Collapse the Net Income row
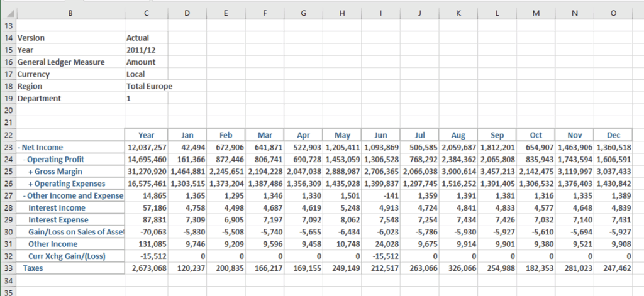This screenshot has width=644, height=296. tap(19, 146)
